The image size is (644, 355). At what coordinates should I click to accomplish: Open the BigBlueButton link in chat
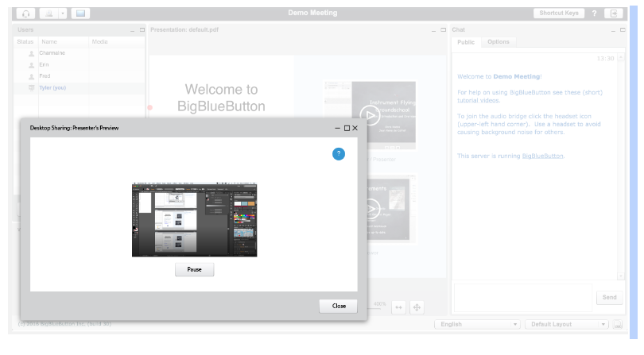[542, 156]
